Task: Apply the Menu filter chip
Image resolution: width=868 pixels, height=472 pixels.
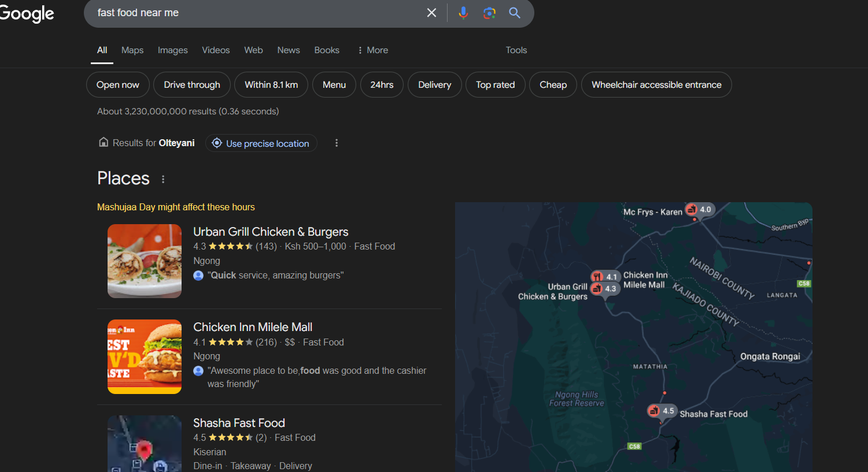Action: point(334,85)
